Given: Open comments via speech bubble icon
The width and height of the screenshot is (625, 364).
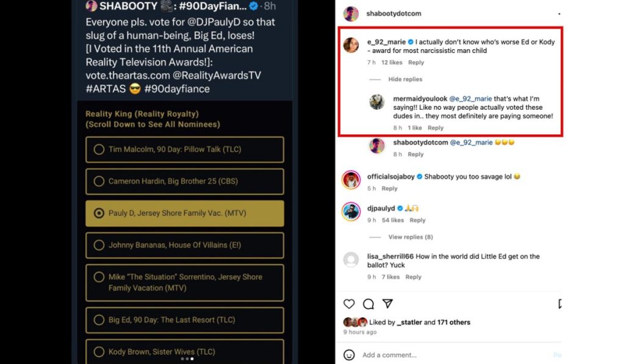Looking at the screenshot, I should 368,304.
